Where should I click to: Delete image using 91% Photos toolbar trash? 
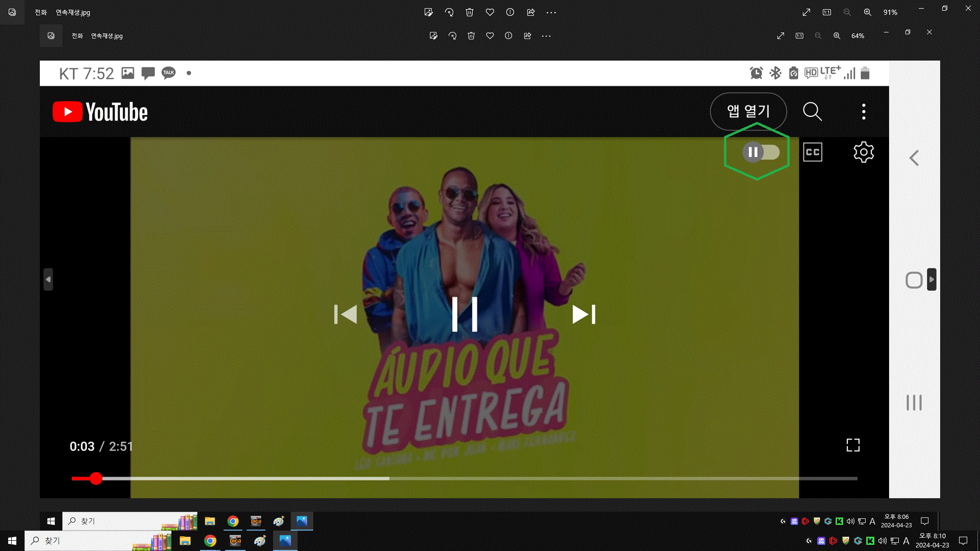pyautogui.click(x=470, y=12)
